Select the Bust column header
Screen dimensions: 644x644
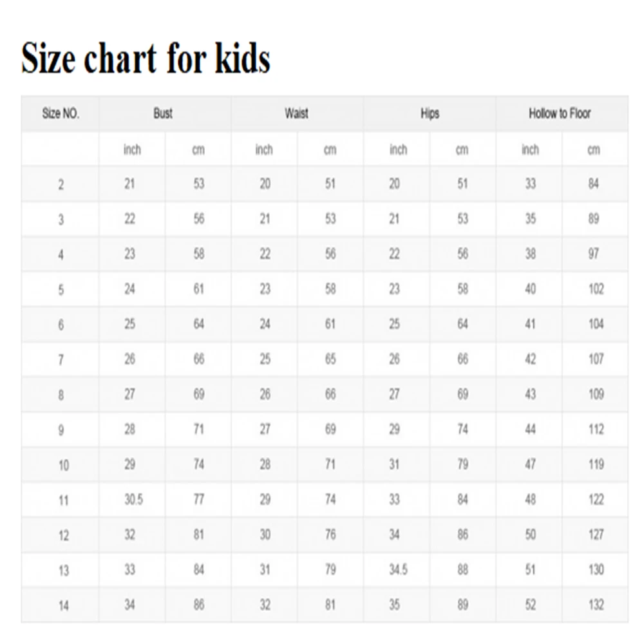click(163, 114)
